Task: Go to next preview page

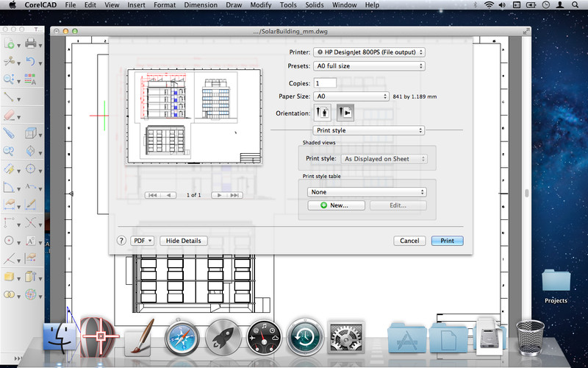Action: [218, 195]
